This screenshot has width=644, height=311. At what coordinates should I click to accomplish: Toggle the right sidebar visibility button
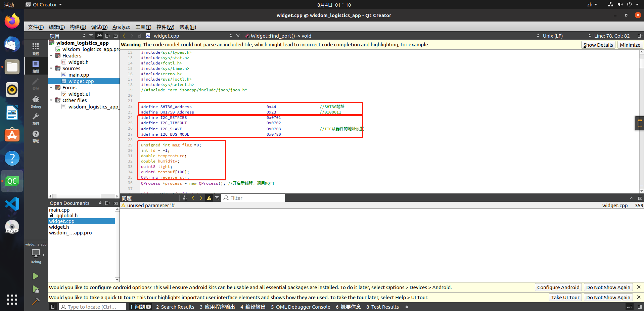640,307
